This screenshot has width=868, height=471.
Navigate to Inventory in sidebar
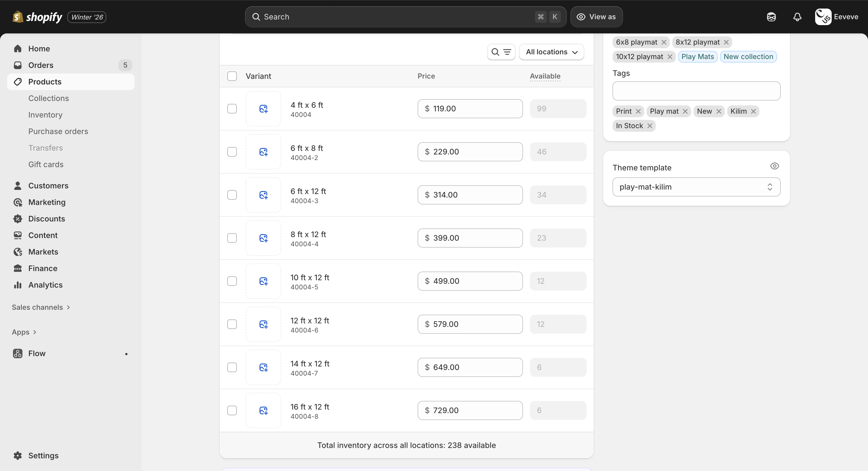click(x=45, y=115)
